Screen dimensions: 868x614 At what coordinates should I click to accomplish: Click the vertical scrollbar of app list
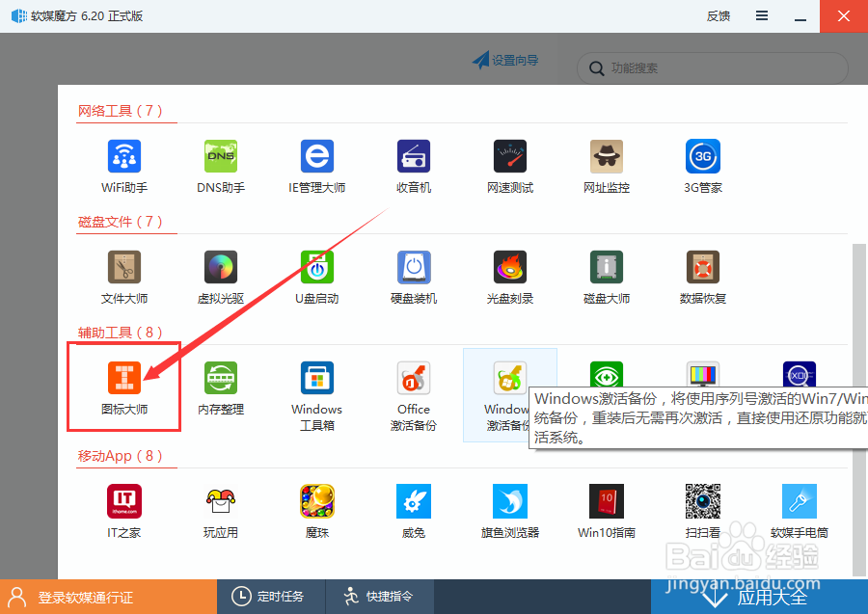(x=858, y=410)
